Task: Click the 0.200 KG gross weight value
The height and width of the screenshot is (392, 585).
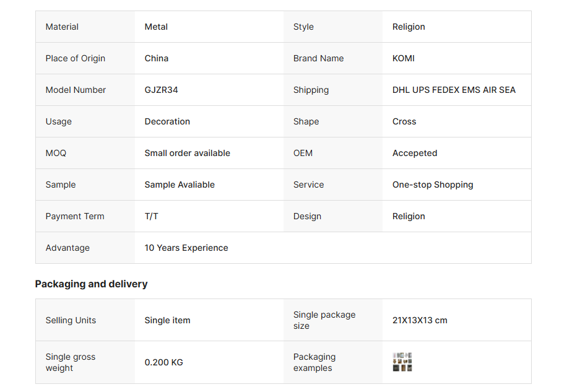Action: tap(163, 362)
